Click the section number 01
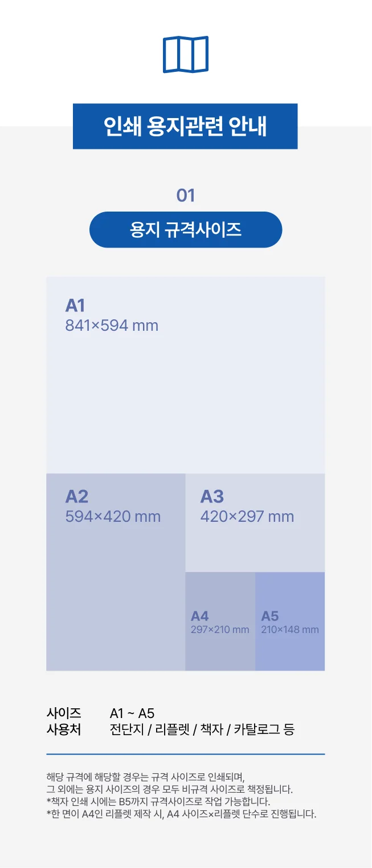The image size is (372, 868). pos(186,196)
